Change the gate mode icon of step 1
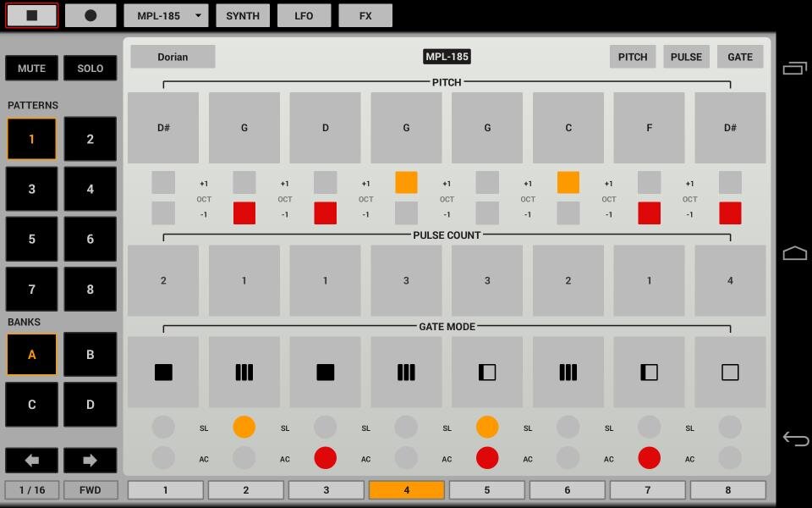 [x=163, y=372]
